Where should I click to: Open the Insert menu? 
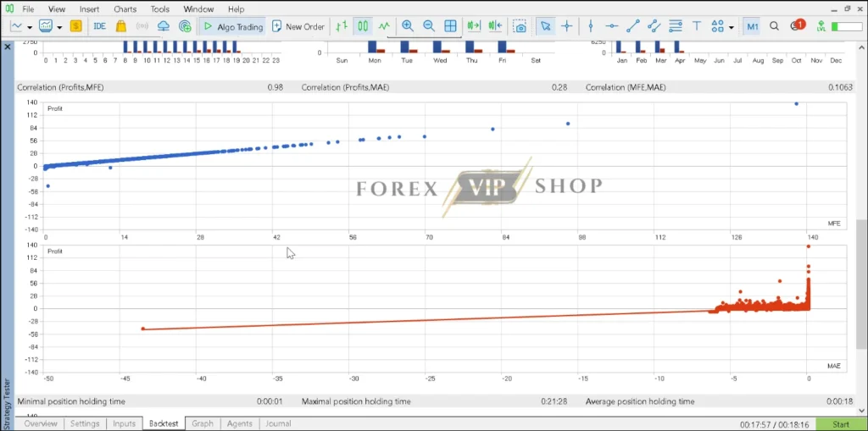point(90,9)
